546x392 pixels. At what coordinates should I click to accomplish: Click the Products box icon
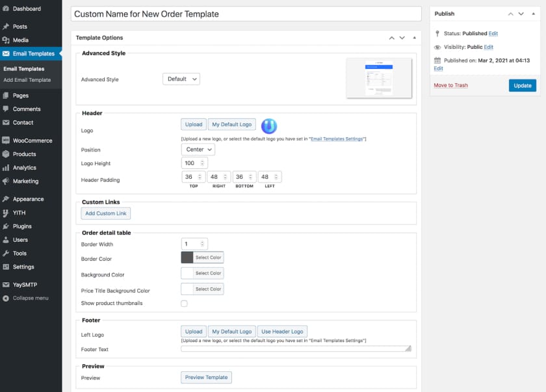[6, 154]
